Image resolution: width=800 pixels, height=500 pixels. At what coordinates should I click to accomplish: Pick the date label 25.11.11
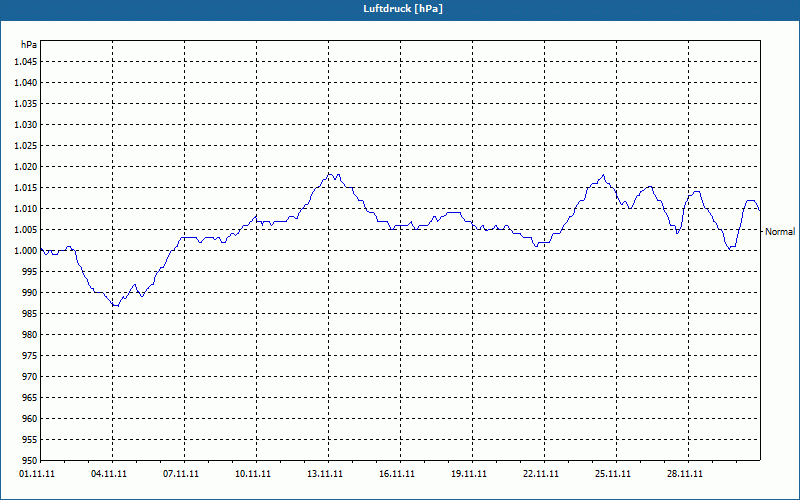(x=612, y=473)
